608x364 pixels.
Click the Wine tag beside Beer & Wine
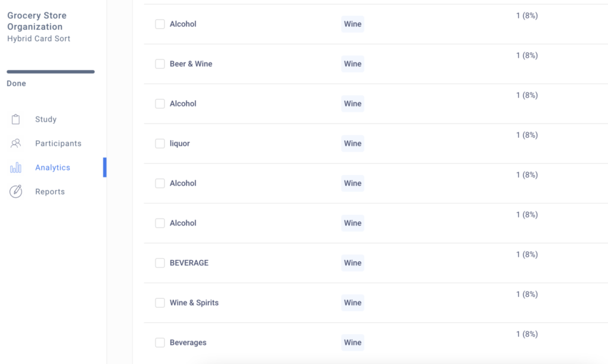(353, 64)
